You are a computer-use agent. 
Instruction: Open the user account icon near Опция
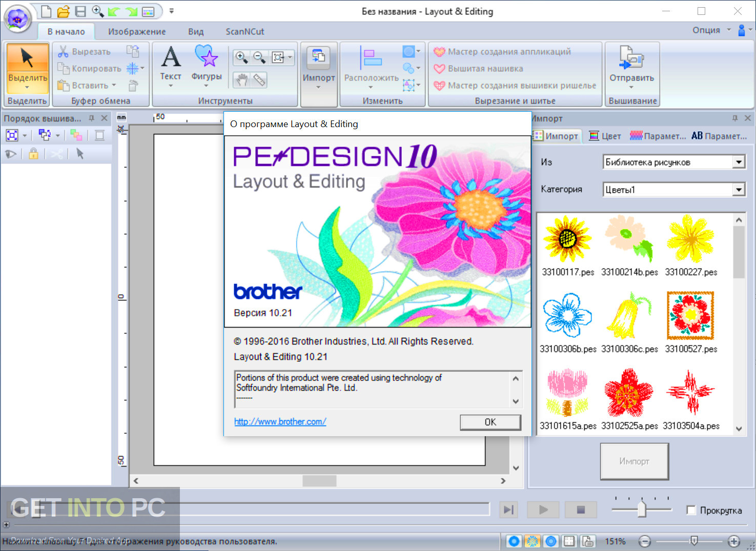coord(741,30)
